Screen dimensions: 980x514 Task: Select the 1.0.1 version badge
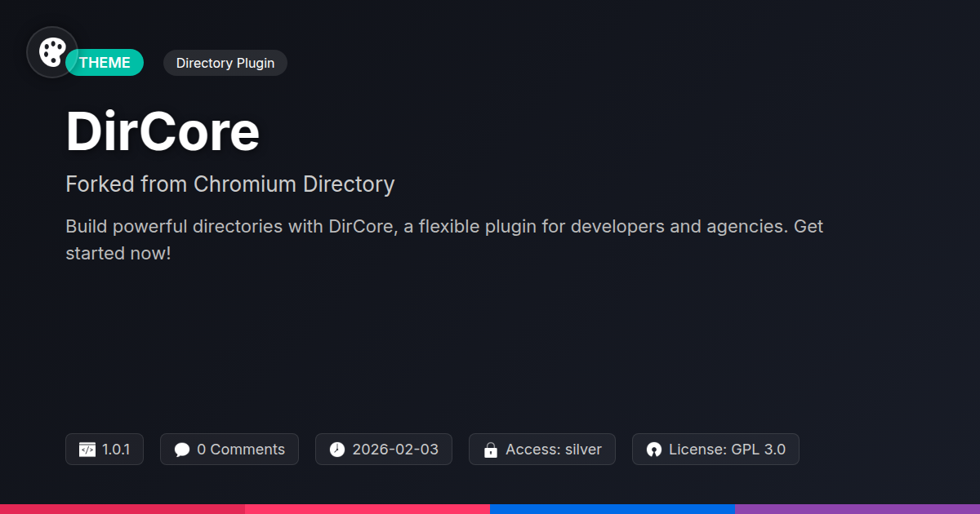[x=105, y=450]
